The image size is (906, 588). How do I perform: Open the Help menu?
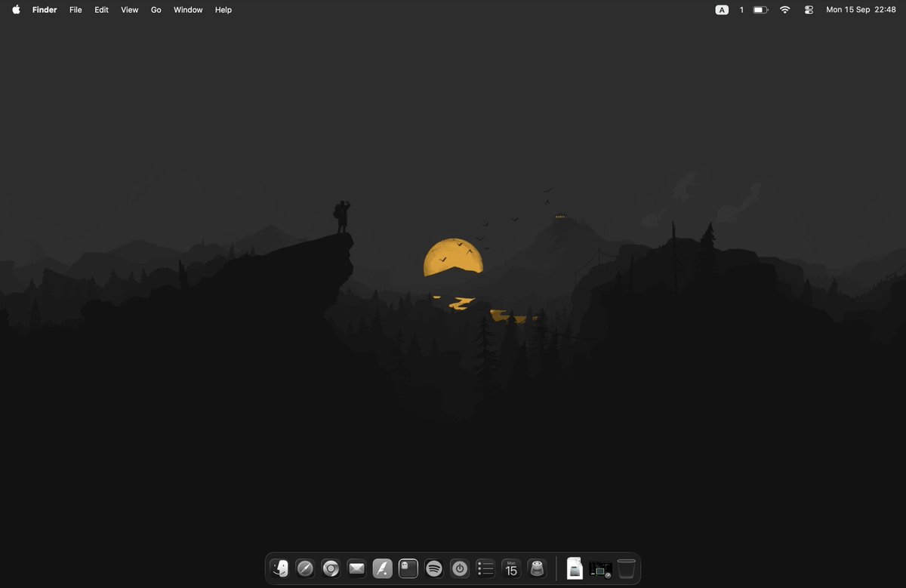pos(223,10)
